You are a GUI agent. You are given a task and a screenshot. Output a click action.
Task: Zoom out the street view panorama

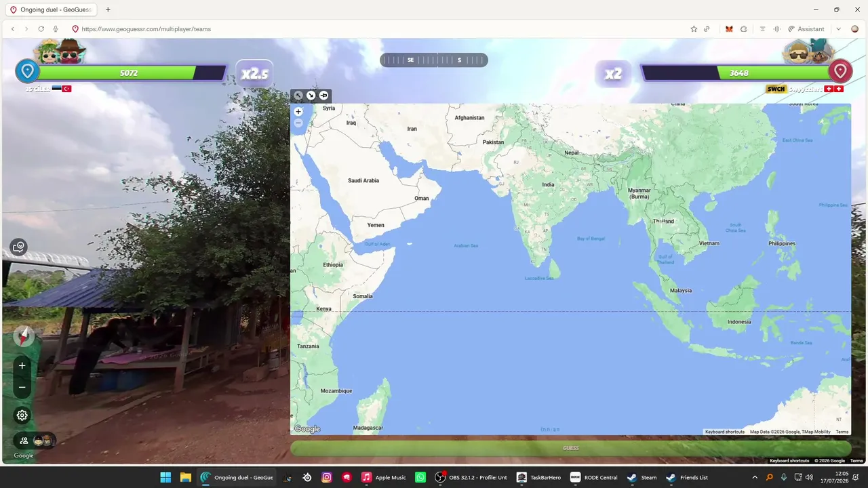point(22,388)
